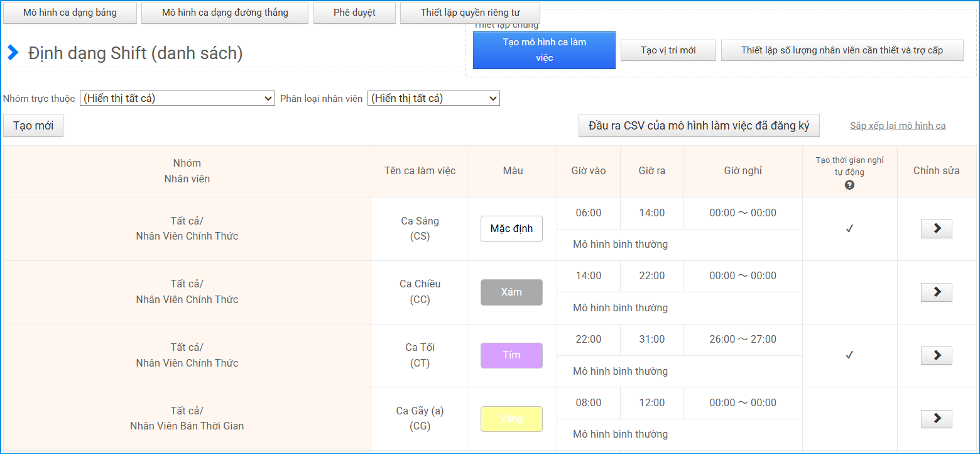The height and width of the screenshot is (454, 980).
Task: Open edit arrow for Ca Gãy shift
Action: click(x=936, y=419)
